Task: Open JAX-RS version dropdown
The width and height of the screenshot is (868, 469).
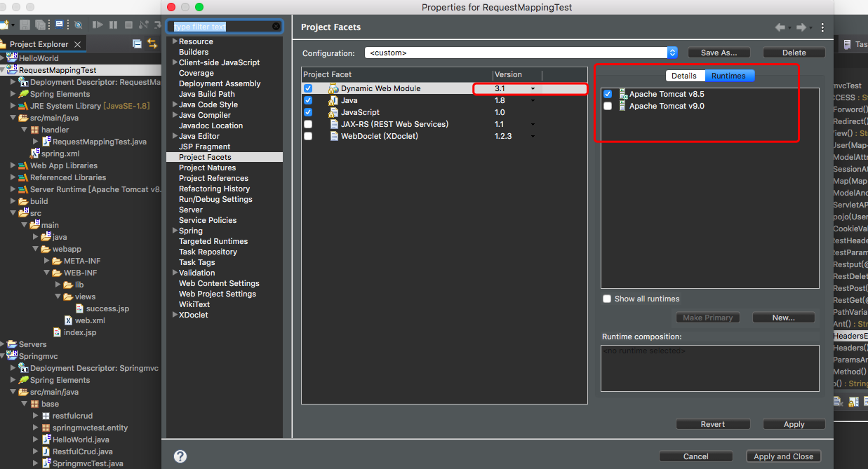Action: [533, 125]
